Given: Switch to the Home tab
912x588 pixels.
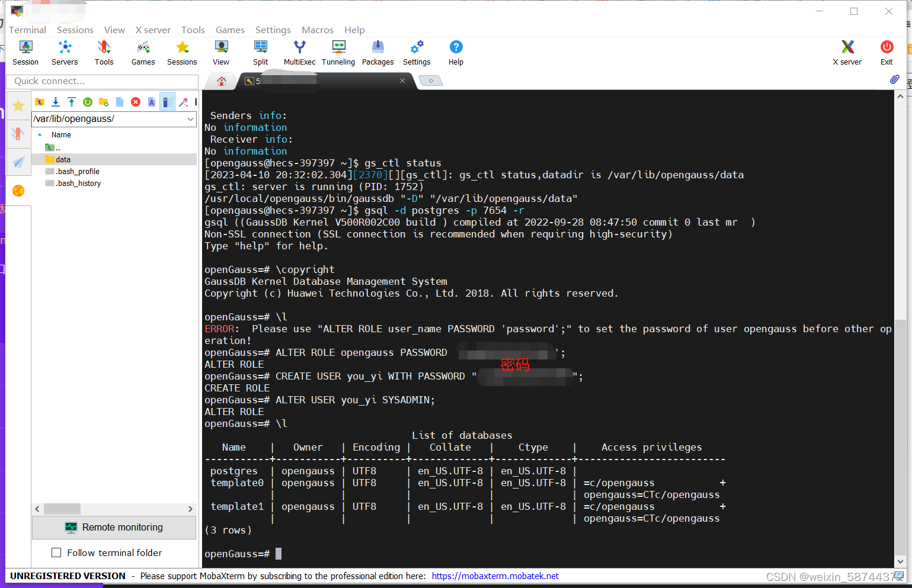Looking at the screenshot, I should click(x=222, y=81).
